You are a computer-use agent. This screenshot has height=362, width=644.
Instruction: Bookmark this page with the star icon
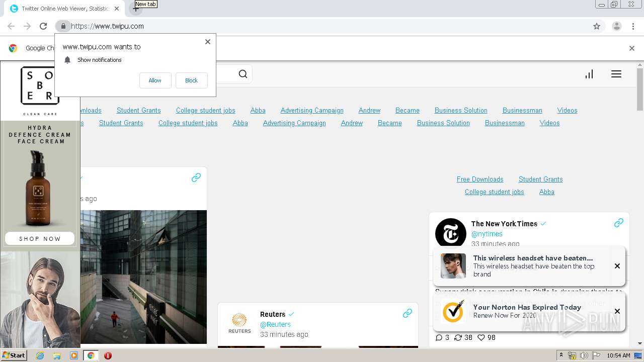597,26
